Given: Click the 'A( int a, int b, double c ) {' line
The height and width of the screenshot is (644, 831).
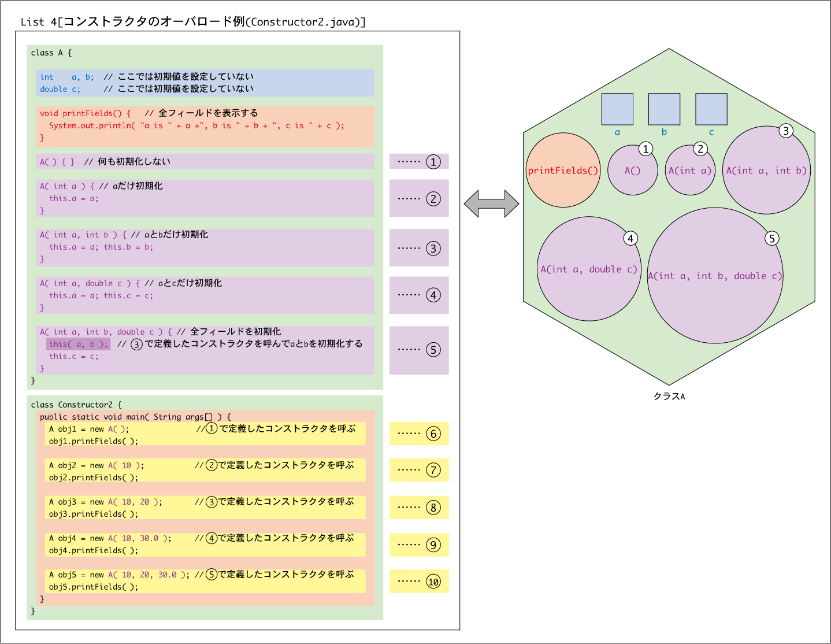Looking at the screenshot, I should pyautogui.click(x=106, y=332).
